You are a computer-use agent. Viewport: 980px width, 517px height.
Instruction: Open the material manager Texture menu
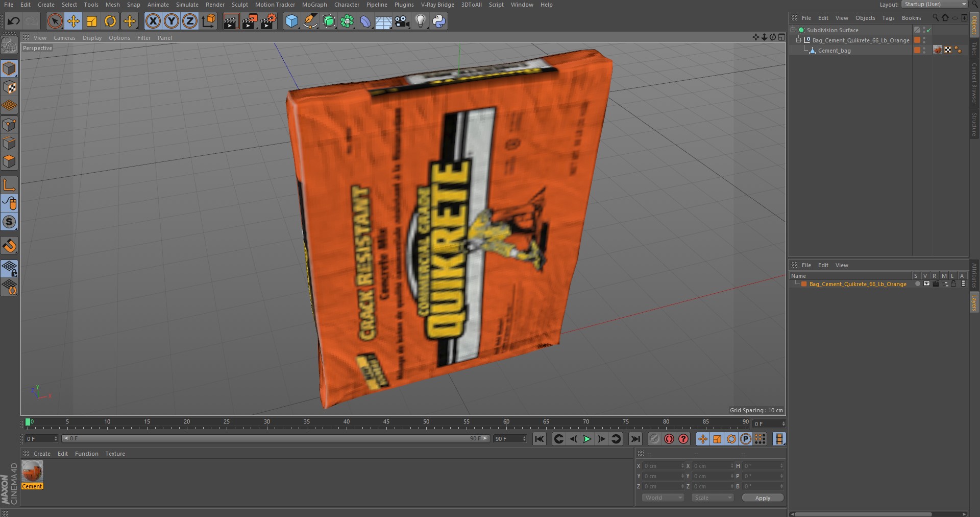[x=115, y=454]
